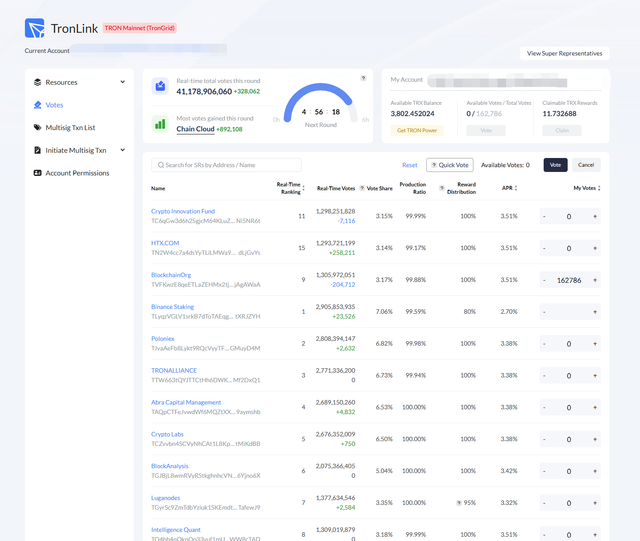Open HTX.COM representative link

point(165,243)
